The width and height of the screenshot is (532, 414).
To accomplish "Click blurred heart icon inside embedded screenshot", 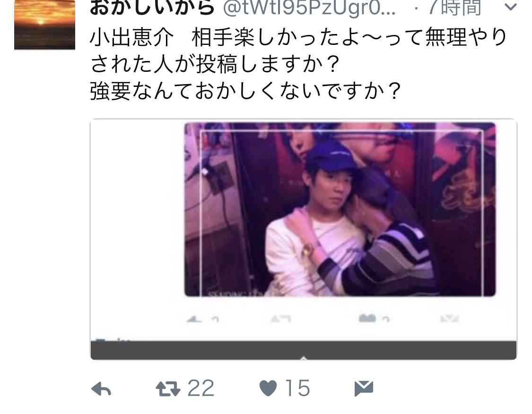I will (x=367, y=318).
